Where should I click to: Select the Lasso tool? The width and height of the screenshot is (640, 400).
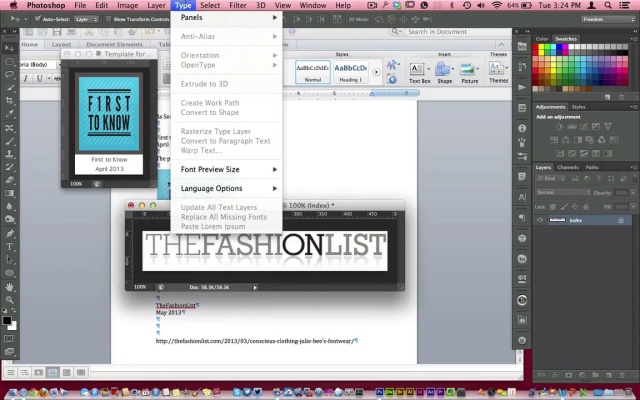point(9,75)
